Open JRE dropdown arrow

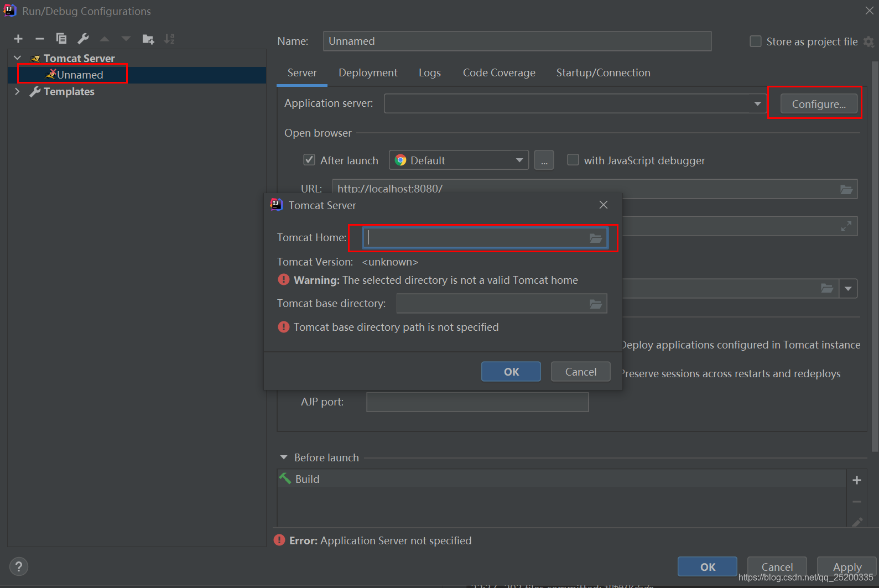pyautogui.click(x=848, y=288)
